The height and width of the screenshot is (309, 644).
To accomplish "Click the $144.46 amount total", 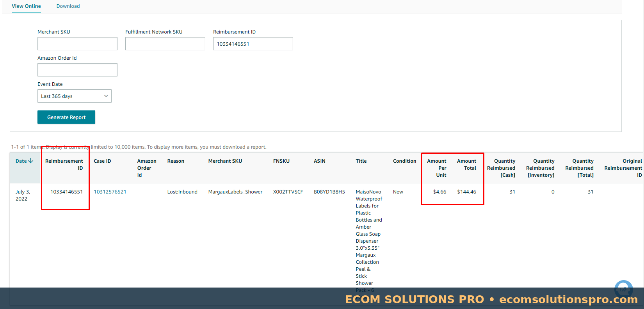I will click(x=467, y=192).
